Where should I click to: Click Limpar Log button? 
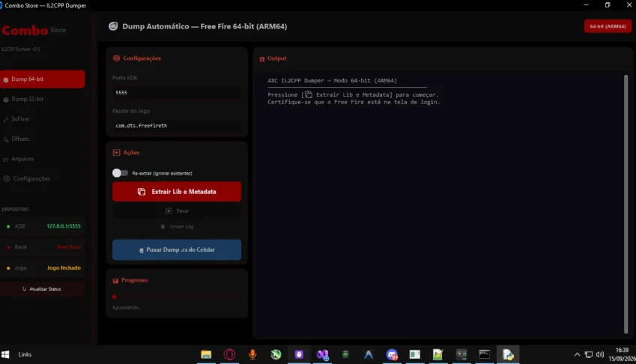click(x=177, y=227)
